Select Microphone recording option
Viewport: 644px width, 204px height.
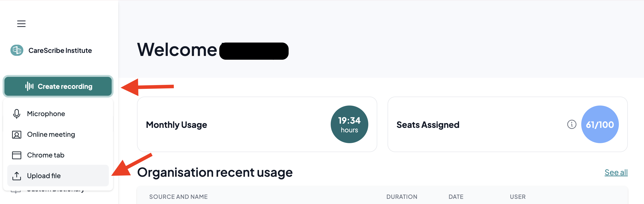point(58,114)
